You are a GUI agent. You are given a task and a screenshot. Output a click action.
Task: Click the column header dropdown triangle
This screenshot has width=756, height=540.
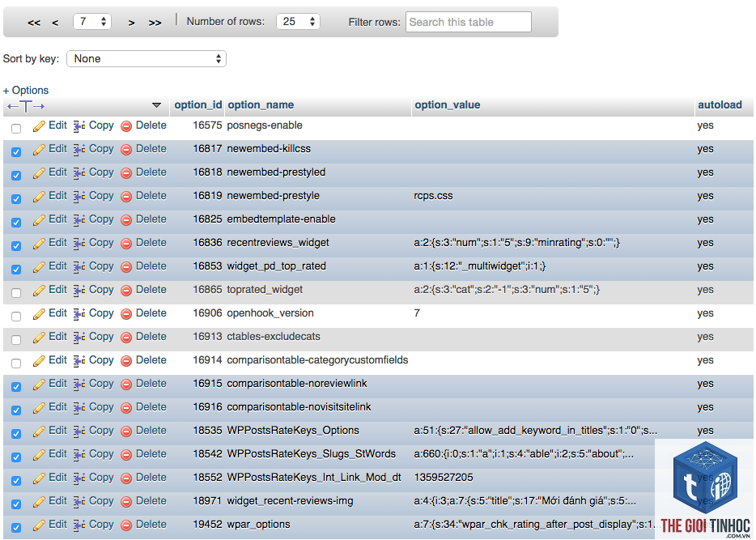coord(156,105)
